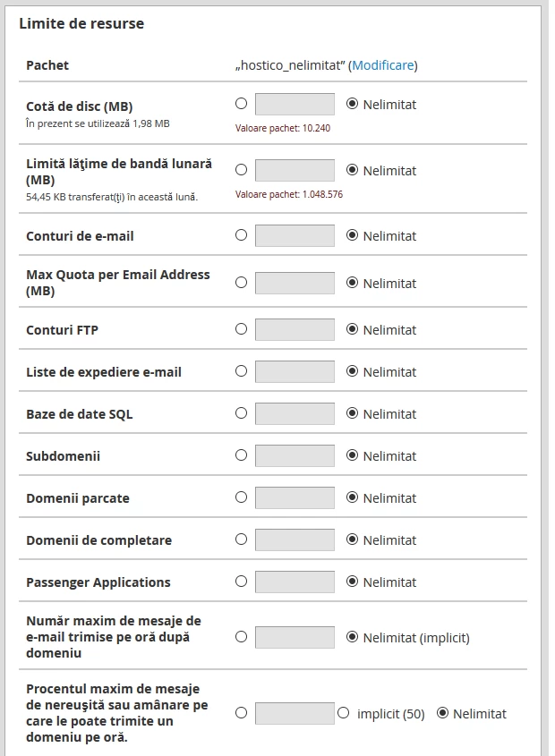Viewport: 555px width, 756px height.
Task: Click the Passenger Applications input field
Action: pos(295,582)
